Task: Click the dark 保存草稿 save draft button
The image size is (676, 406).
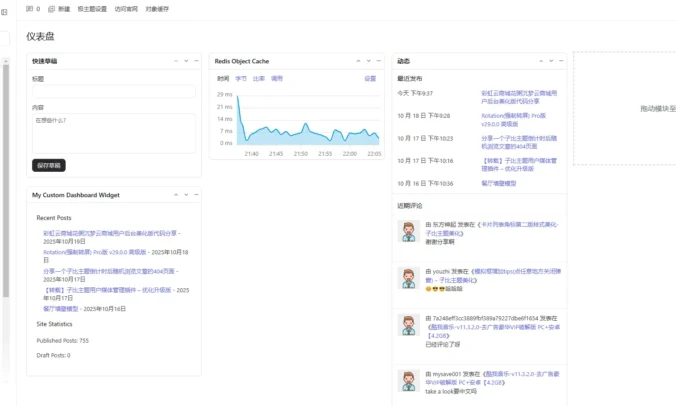Action: coord(49,165)
